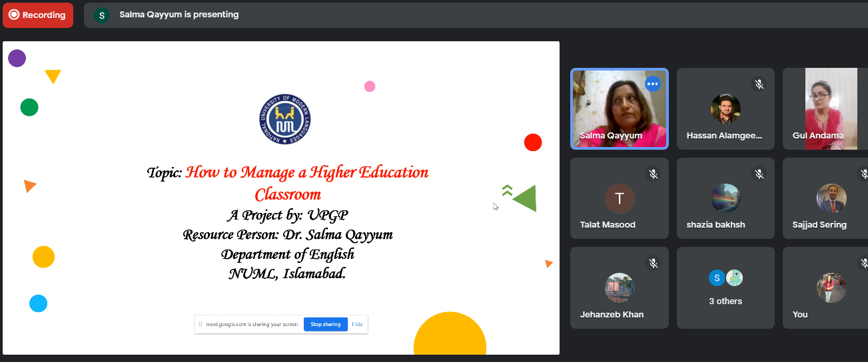Click the muted mic icon on shazia bakhsh's tile
This screenshot has height=362, width=868.
(x=759, y=174)
